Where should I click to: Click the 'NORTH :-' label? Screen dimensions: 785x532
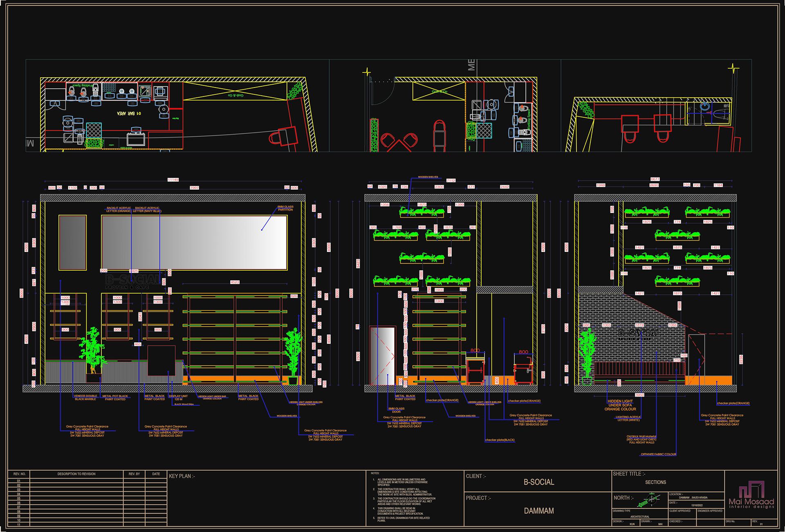click(x=624, y=498)
